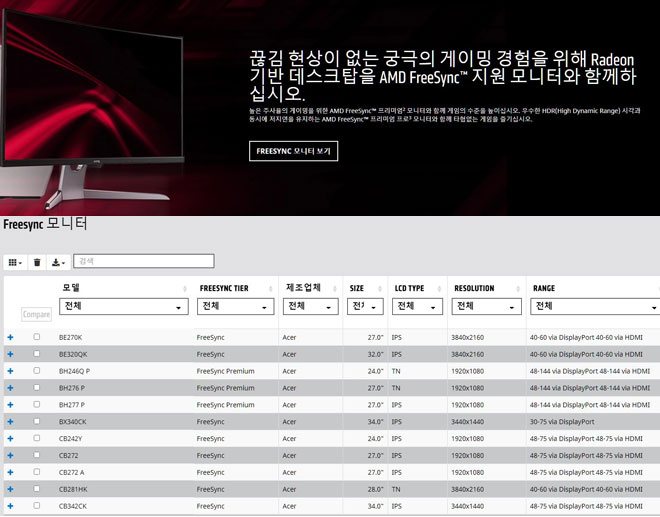Check the BH277 P row box
The width and height of the screenshot is (660, 517).
[x=37, y=404]
